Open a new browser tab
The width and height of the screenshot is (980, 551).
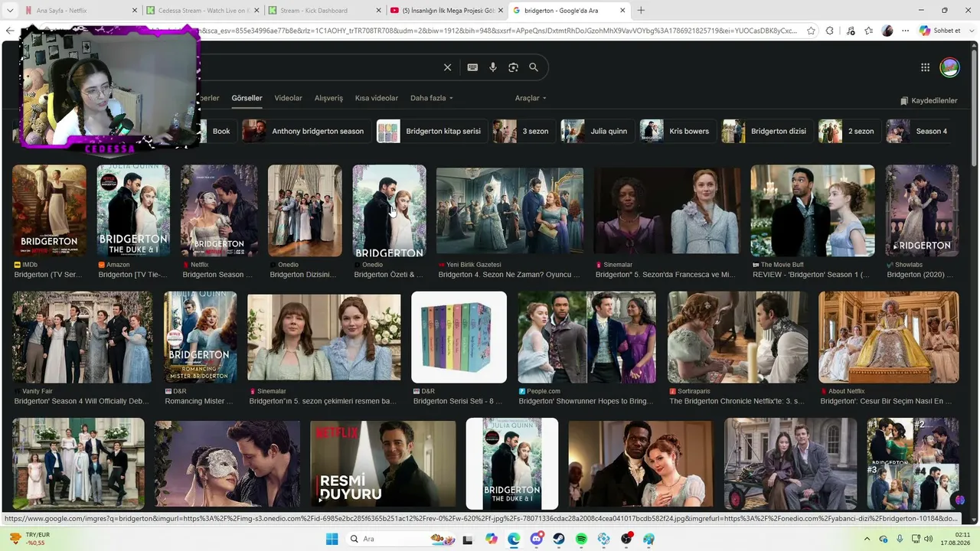click(x=641, y=11)
